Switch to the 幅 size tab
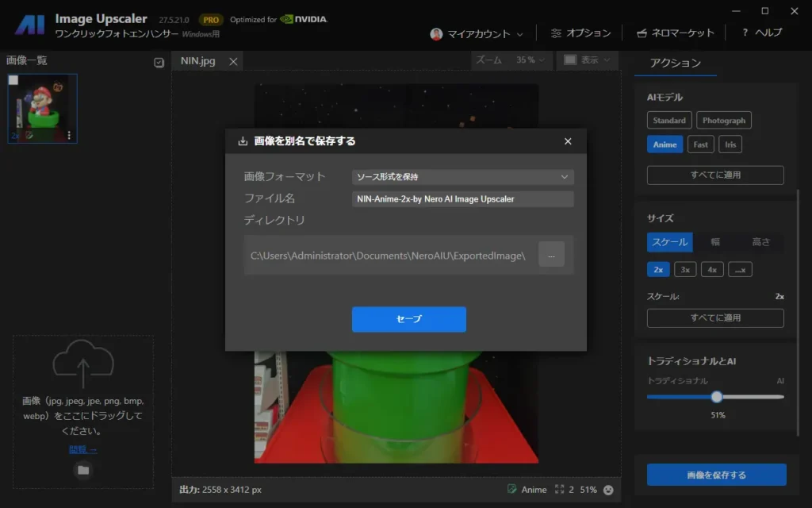812x508 pixels. tap(715, 242)
